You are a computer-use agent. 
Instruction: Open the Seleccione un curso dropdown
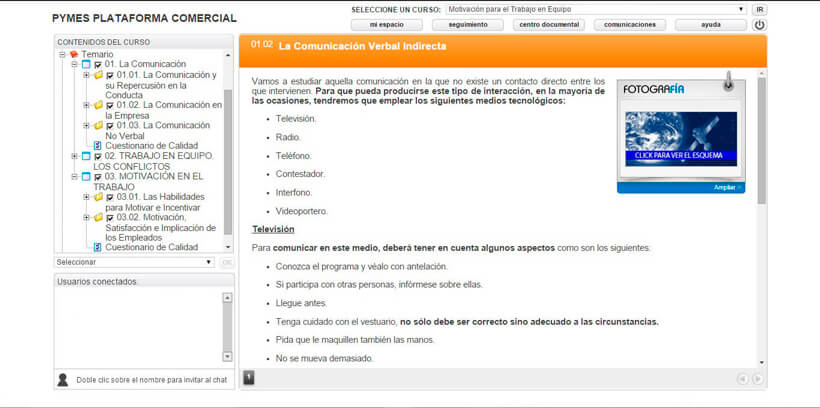click(596, 9)
